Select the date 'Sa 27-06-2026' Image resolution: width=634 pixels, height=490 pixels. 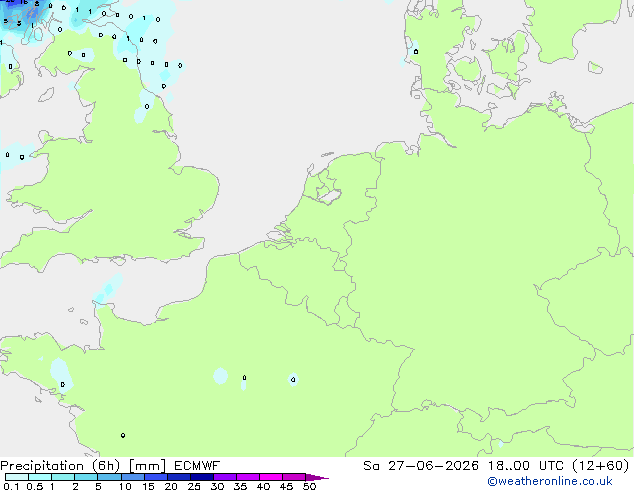[421, 466]
